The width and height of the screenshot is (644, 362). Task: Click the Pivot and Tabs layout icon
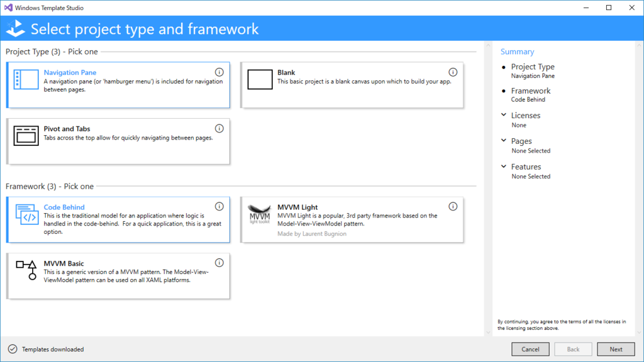(x=26, y=136)
